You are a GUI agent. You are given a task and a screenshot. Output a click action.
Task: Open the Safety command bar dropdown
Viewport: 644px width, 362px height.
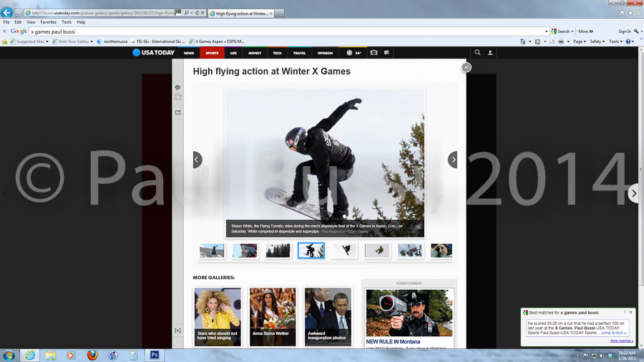[597, 41]
